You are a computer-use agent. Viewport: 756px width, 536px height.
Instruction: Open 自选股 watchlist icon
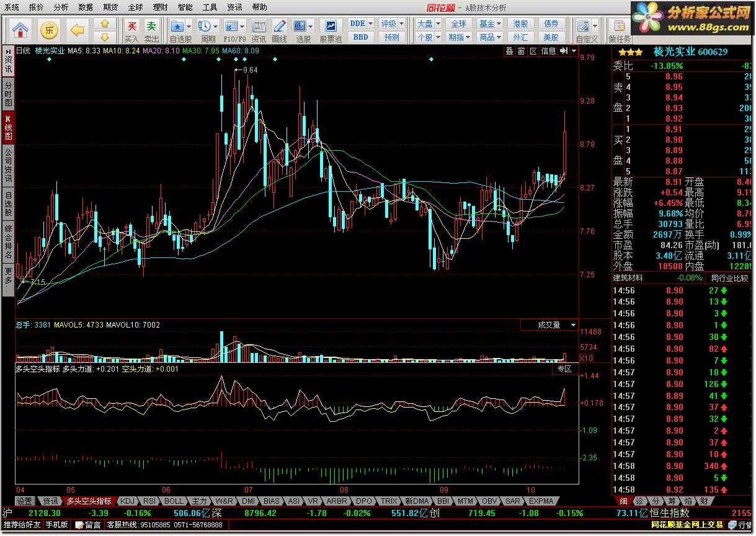click(x=178, y=26)
